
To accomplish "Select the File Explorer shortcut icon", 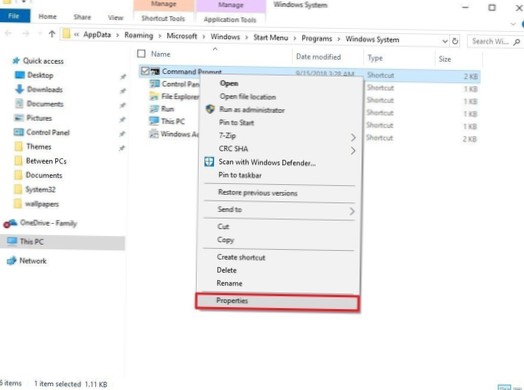I will [154, 96].
